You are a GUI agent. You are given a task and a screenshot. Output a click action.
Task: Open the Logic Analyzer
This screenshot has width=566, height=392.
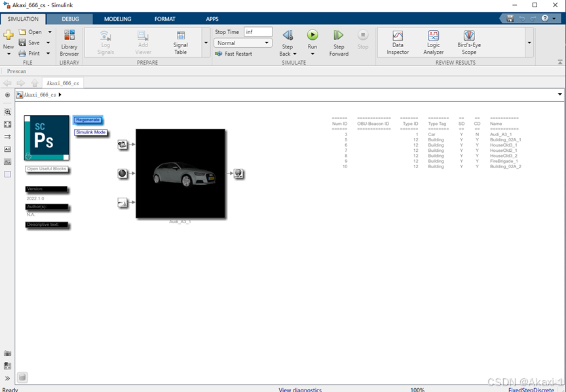(434, 43)
